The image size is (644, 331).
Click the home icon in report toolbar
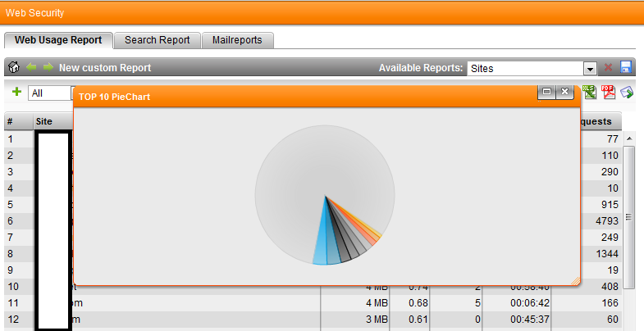coord(14,67)
